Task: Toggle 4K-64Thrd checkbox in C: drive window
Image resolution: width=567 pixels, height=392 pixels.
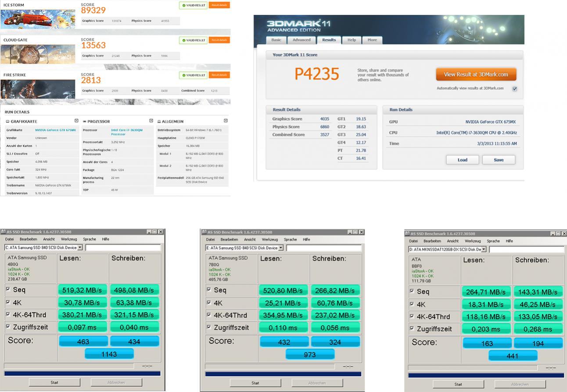Action: [x=8, y=314]
